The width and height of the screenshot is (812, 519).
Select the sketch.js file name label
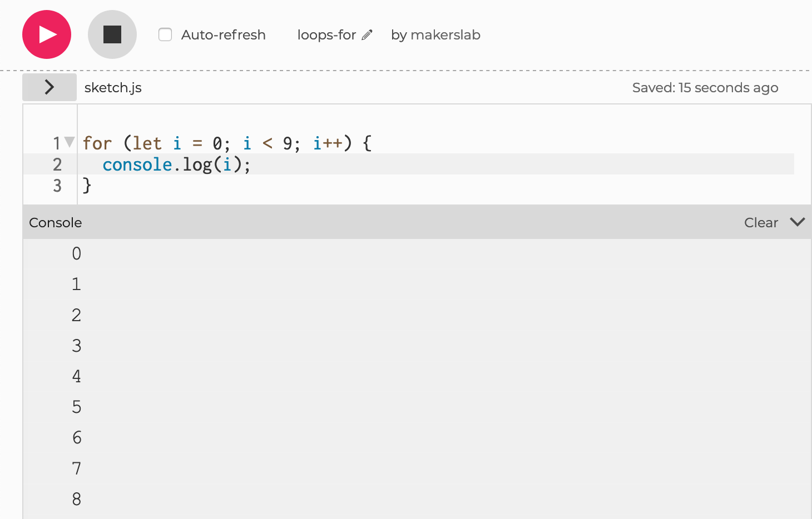tap(113, 88)
